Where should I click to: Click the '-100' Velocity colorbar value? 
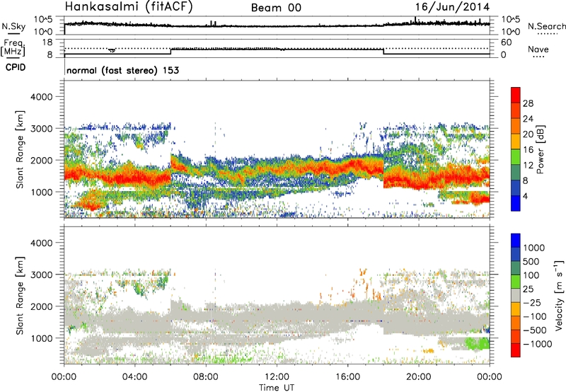pyautogui.click(x=535, y=316)
